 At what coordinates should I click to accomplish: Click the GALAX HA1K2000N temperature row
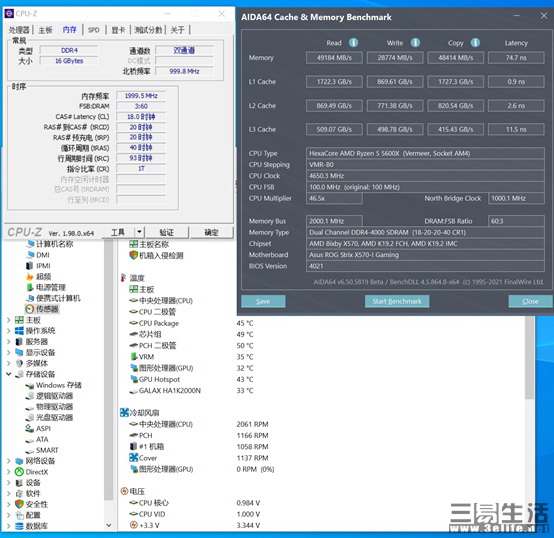coord(191,390)
